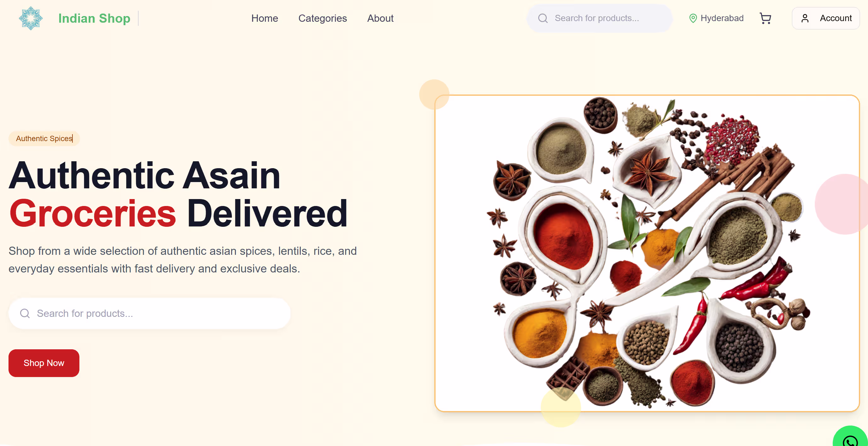Focus the hero Search for products field
The width and height of the screenshot is (868, 446).
149,313
